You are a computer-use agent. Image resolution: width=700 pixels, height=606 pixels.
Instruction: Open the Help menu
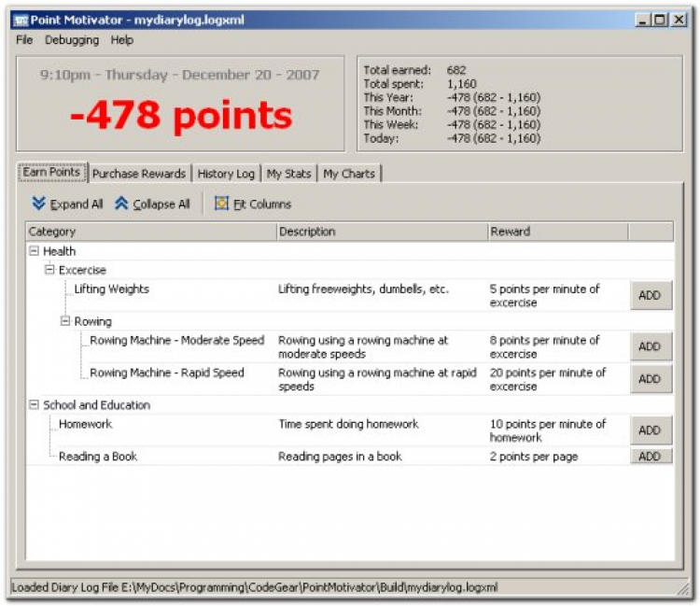122,40
